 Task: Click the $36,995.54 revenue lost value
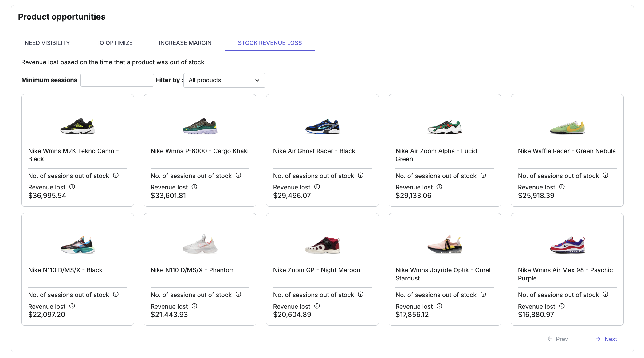47,196
